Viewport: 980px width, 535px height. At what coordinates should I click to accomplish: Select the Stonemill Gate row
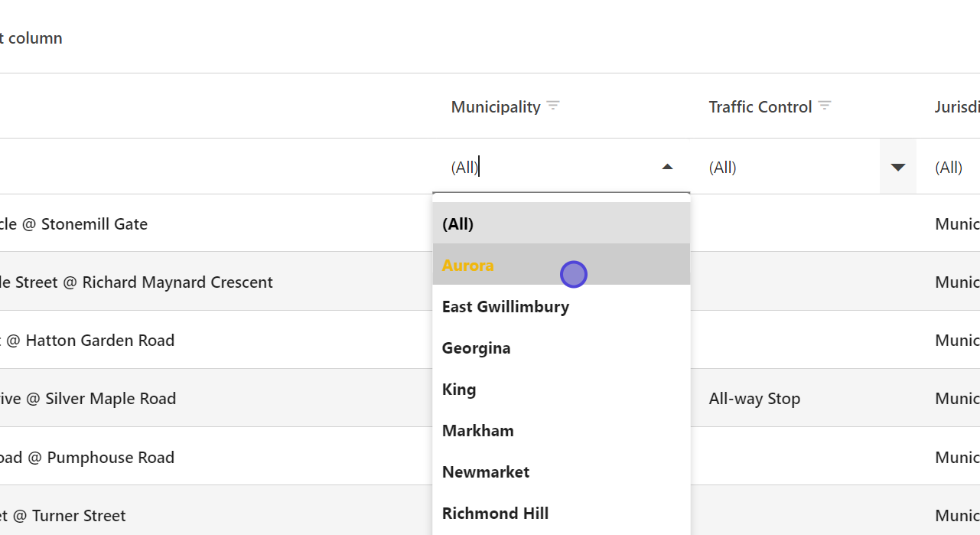(x=92, y=223)
